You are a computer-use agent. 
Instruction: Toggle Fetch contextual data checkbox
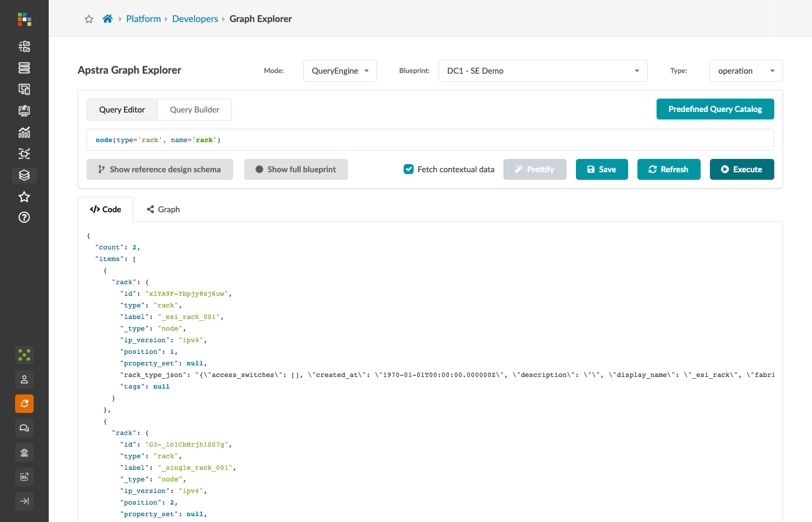point(408,169)
